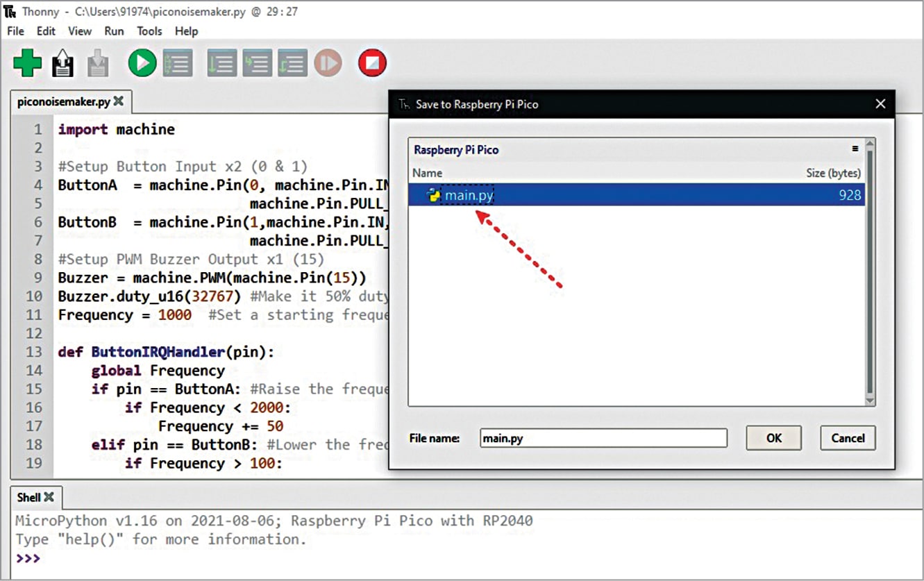This screenshot has height=581, width=924.
Task: Create a new file with the green plus icon
Action: click(26, 62)
